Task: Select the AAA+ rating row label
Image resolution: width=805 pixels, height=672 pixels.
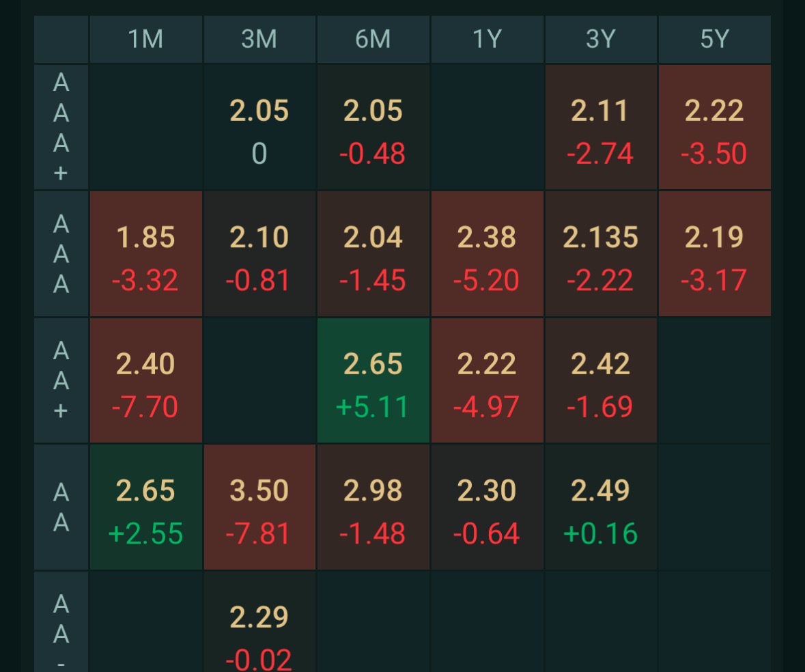Action: pyautogui.click(x=61, y=128)
